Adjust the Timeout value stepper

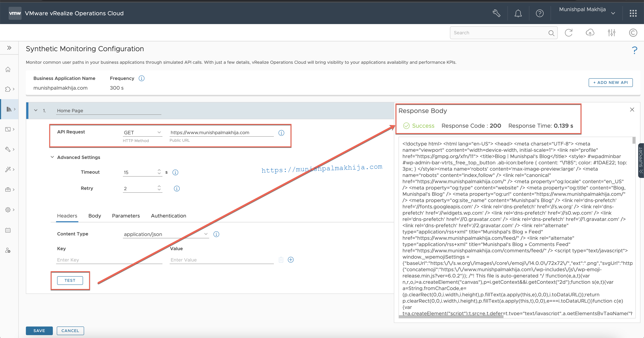pos(159,172)
